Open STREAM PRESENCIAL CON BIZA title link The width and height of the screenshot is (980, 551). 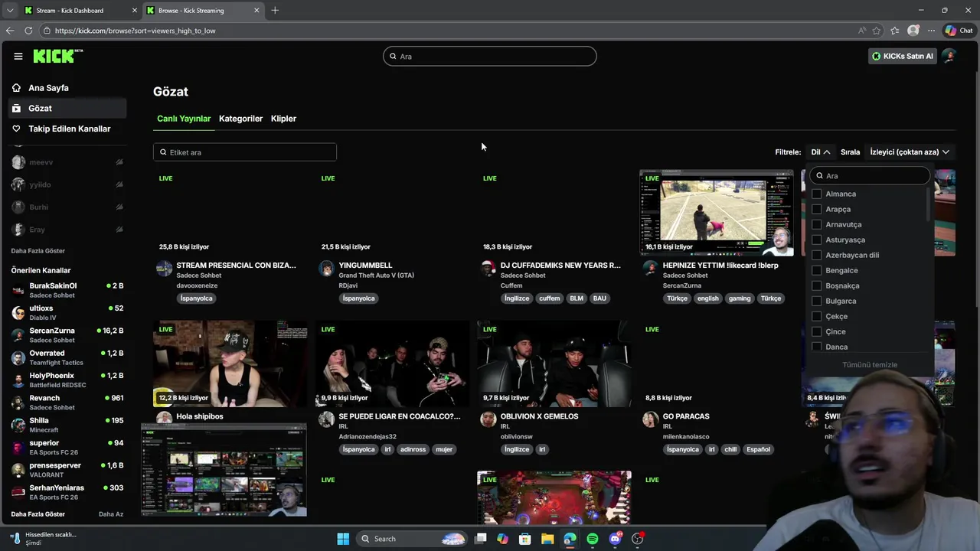click(236, 266)
